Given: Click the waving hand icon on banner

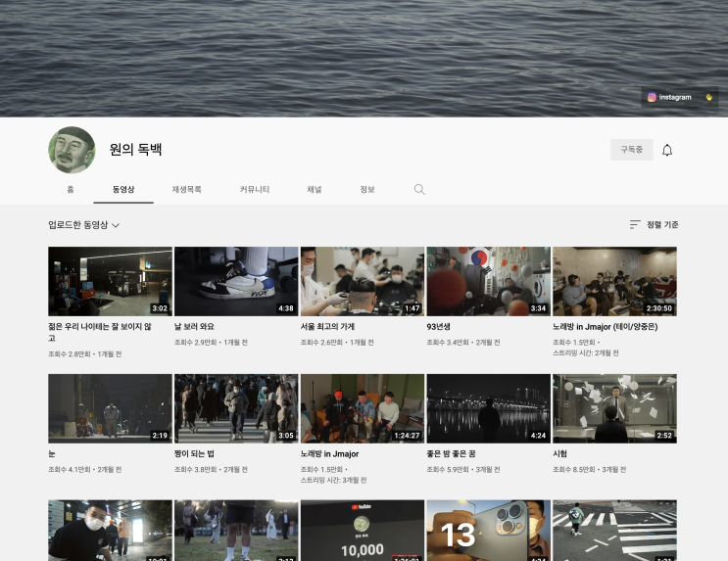Looking at the screenshot, I should [x=708, y=97].
